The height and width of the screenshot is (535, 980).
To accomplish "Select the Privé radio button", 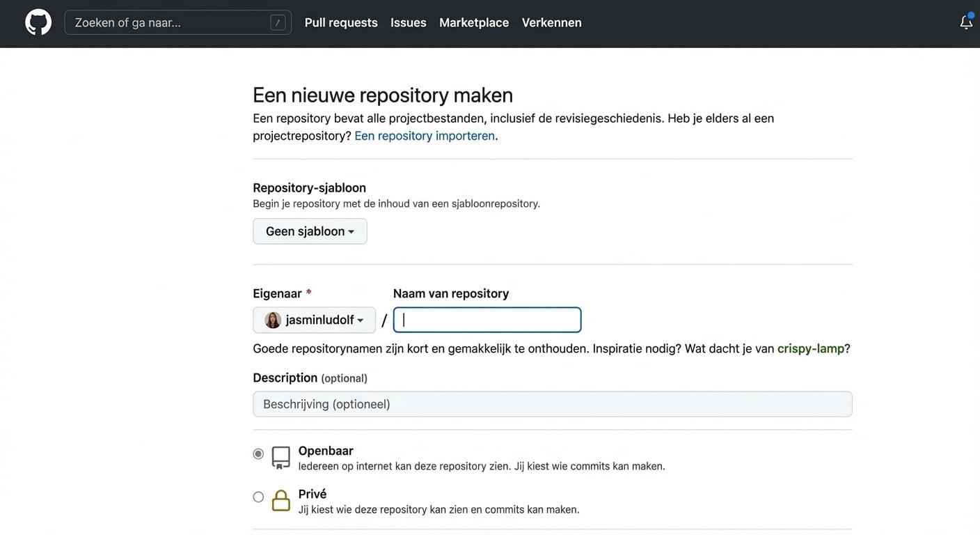I will 258,497.
